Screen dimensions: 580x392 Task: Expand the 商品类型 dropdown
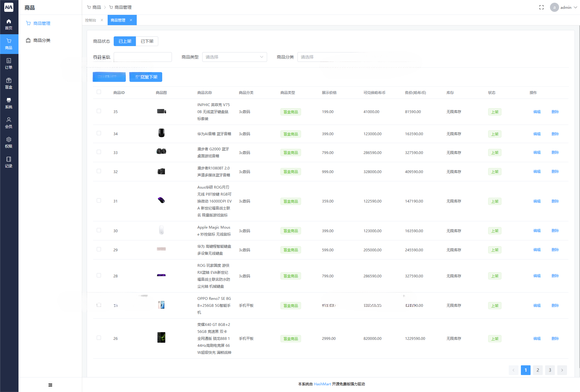coord(235,57)
